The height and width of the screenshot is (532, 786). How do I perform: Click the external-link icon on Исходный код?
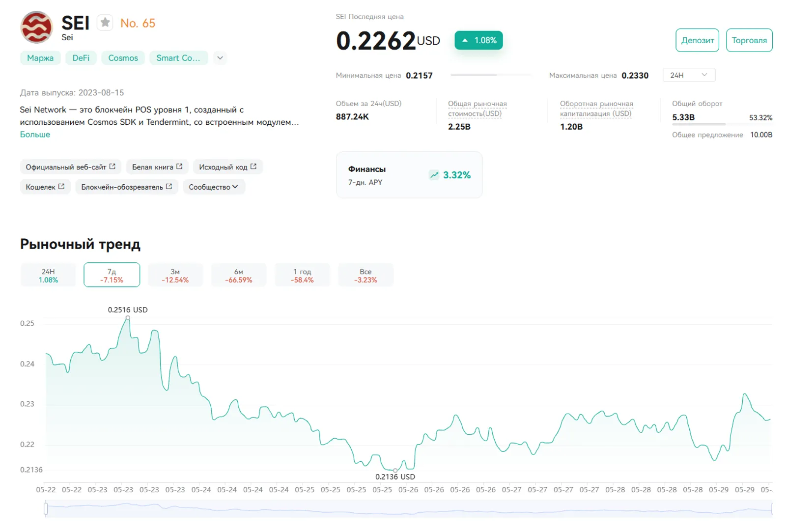[253, 167]
